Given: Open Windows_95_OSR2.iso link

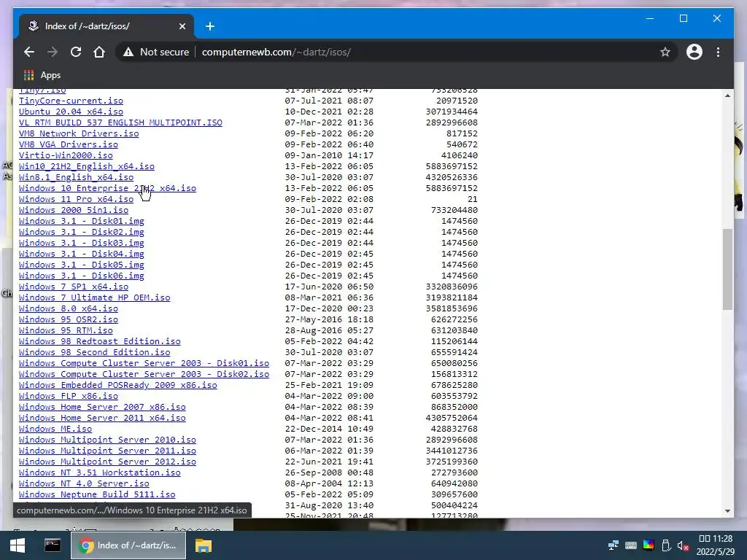Looking at the screenshot, I should coord(68,320).
